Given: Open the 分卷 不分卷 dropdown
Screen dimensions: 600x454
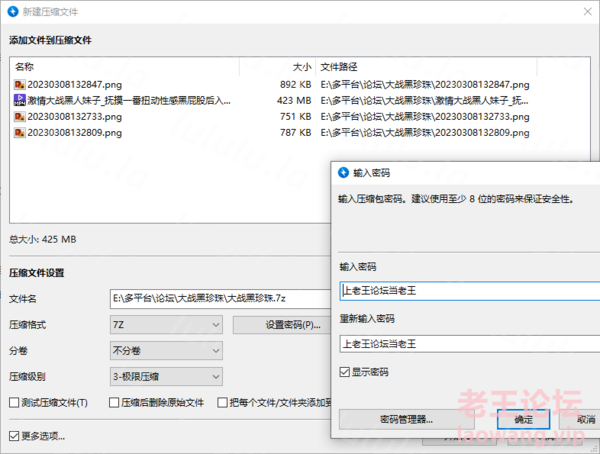Looking at the screenshot, I should point(166,351).
